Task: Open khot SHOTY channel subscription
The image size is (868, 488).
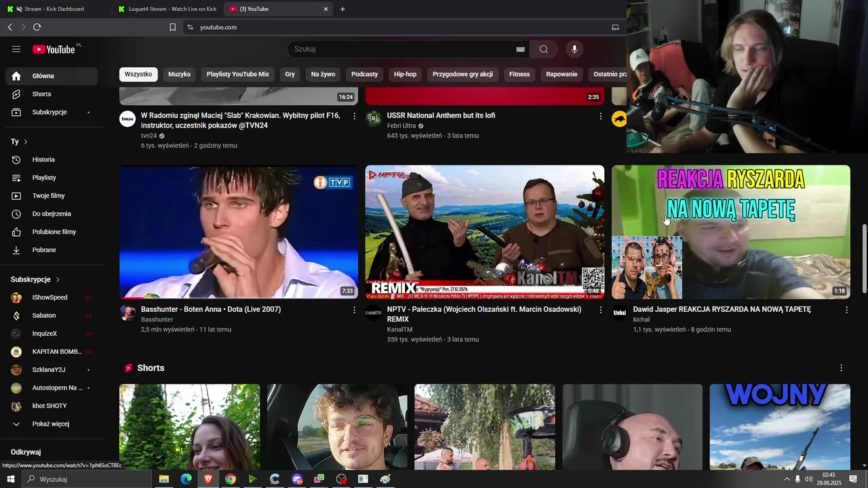Action: 52,406
